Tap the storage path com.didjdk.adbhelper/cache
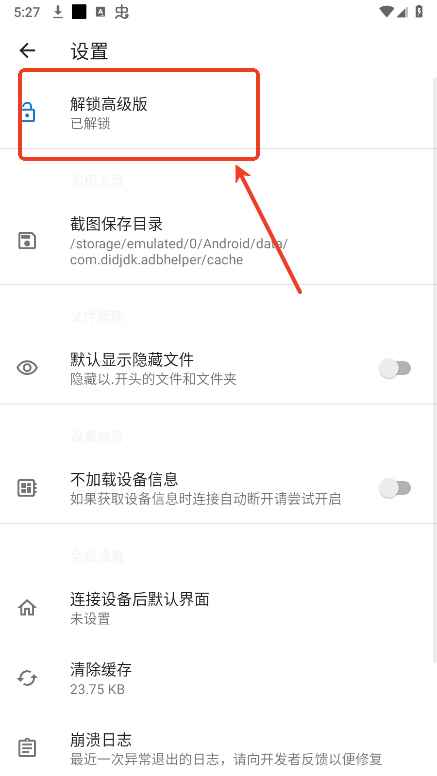Viewport: 437px width, 776px height. point(156,259)
